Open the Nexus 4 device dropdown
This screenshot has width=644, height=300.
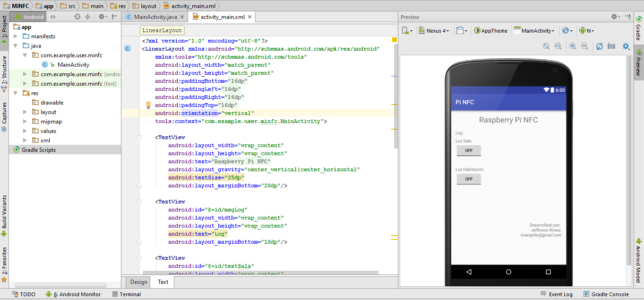[435, 30]
